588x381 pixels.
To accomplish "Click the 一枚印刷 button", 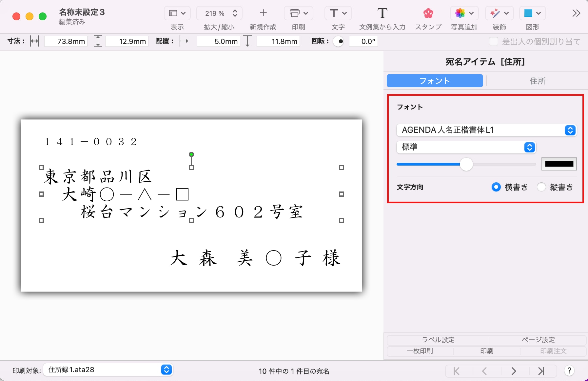I will point(420,351).
